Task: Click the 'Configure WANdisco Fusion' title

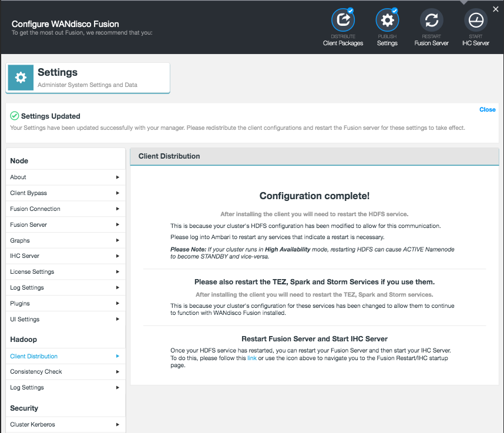Action: click(x=65, y=24)
